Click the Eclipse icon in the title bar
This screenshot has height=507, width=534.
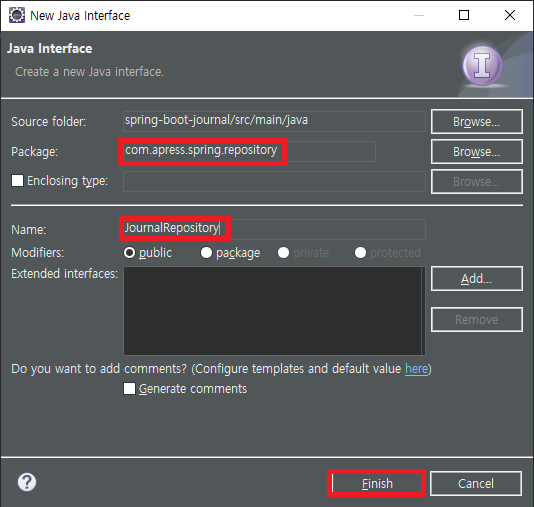pyautogui.click(x=17, y=15)
